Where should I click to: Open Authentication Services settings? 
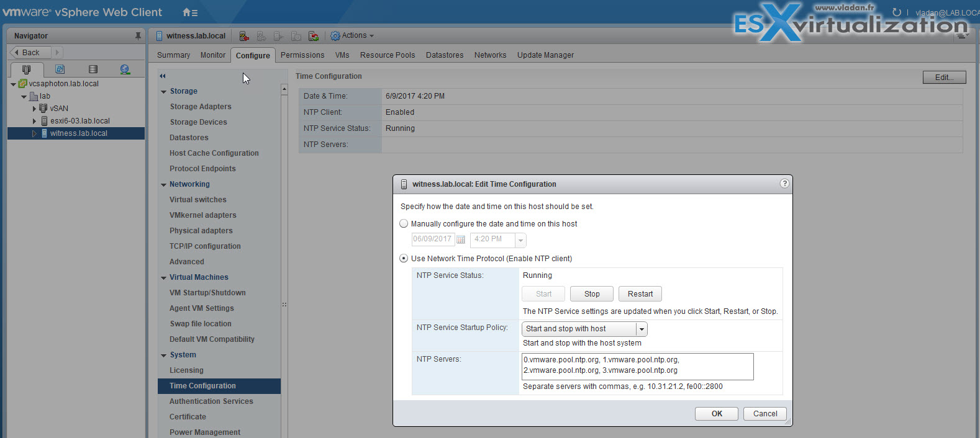(212, 401)
